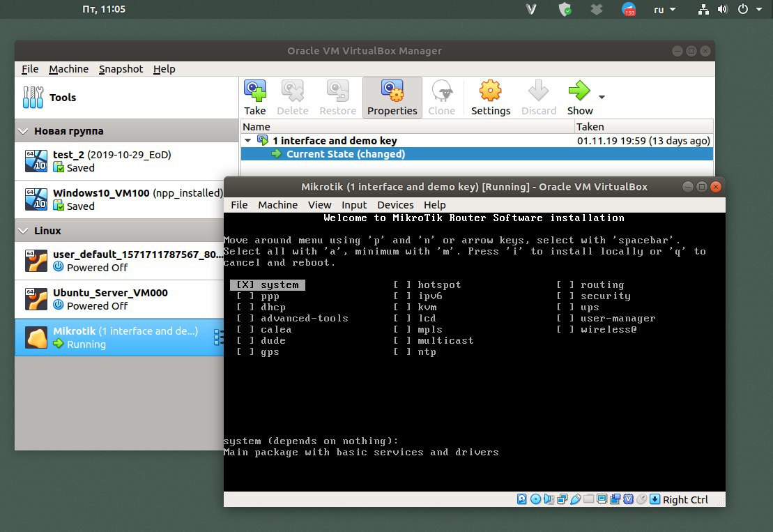Open Help menu in VirtualBox Manager
This screenshot has height=532, width=773.
point(164,69)
